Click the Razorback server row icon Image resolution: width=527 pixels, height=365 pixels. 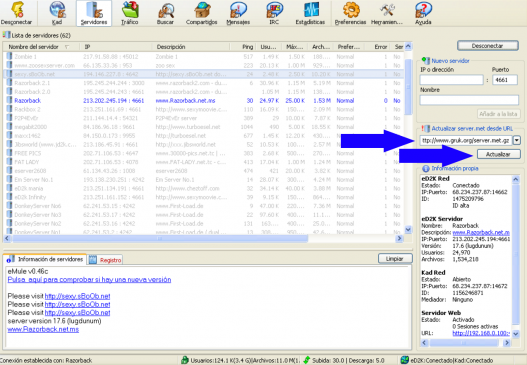[x=9, y=100]
